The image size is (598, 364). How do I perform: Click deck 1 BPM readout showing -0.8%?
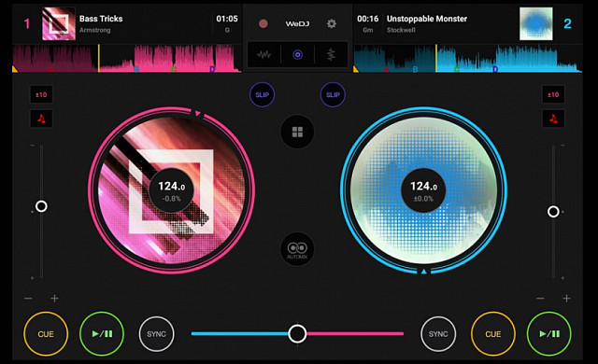click(x=172, y=190)
